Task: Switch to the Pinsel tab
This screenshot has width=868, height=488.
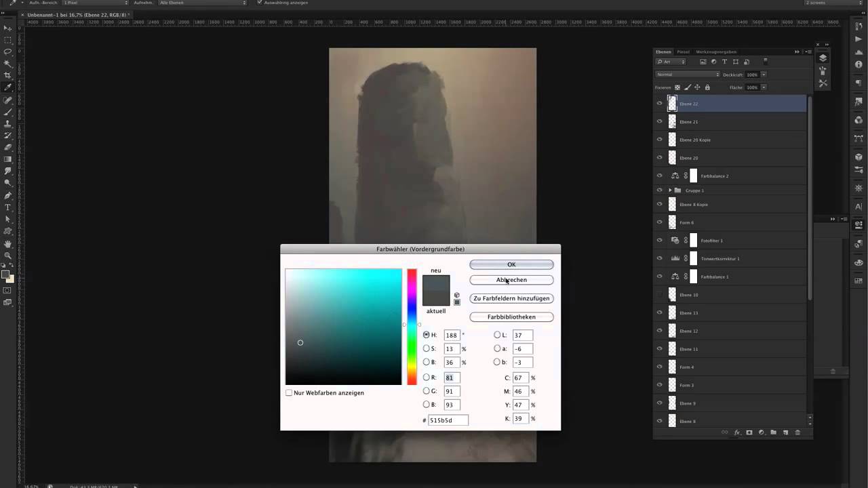Action: pyautogui.click(x=683, y=52)
